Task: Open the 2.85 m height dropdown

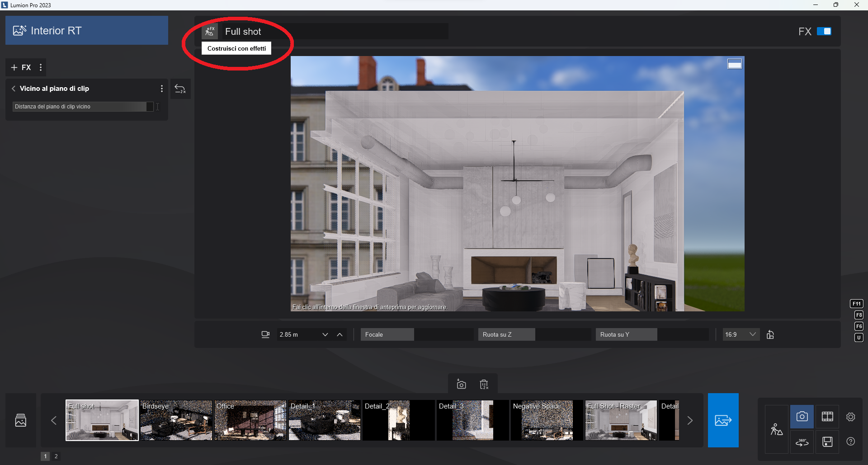Action: pyautogui.click(x=325, y=334)
